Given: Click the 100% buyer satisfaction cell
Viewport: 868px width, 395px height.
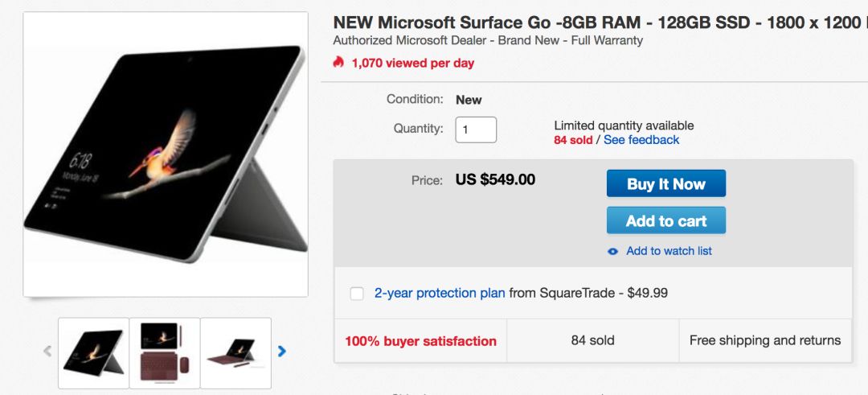Looking at the screenshot, I should 420,341.
